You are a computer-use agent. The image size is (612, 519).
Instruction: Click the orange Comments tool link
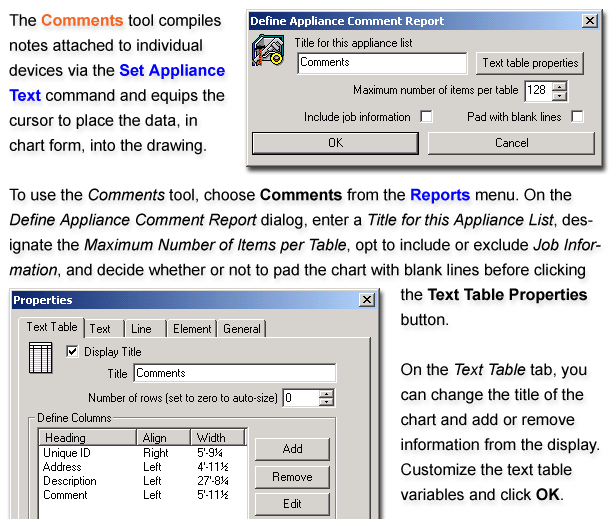pyautogui.click(x=82, y=20)
